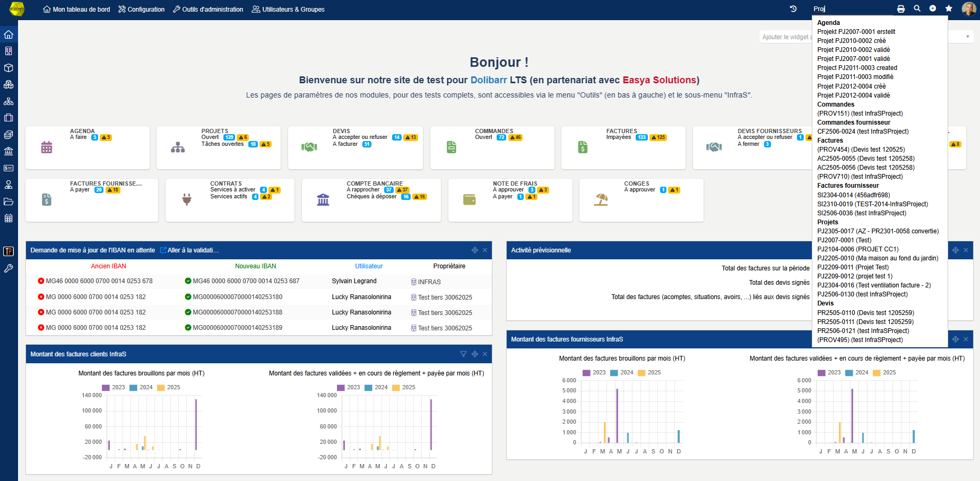Click the Dolibarr logo at top left
The height and width of the screenshot is (481, 980).
tap(17, 9)
